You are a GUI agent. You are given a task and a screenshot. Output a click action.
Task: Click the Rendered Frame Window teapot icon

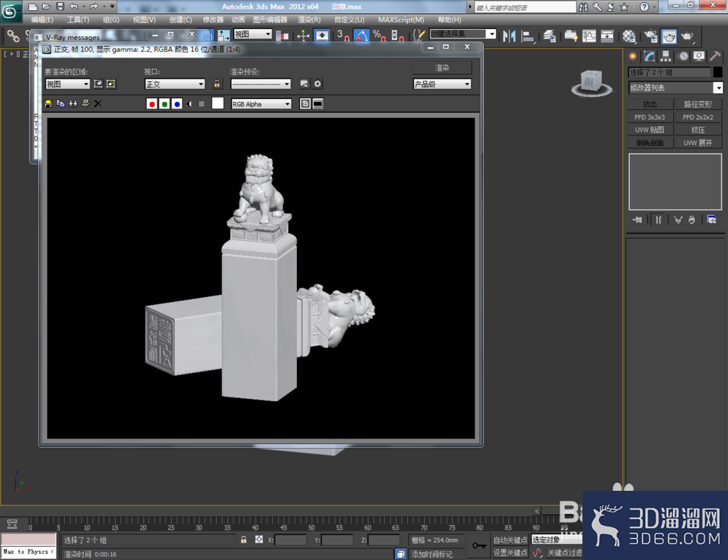pos(669,36)
